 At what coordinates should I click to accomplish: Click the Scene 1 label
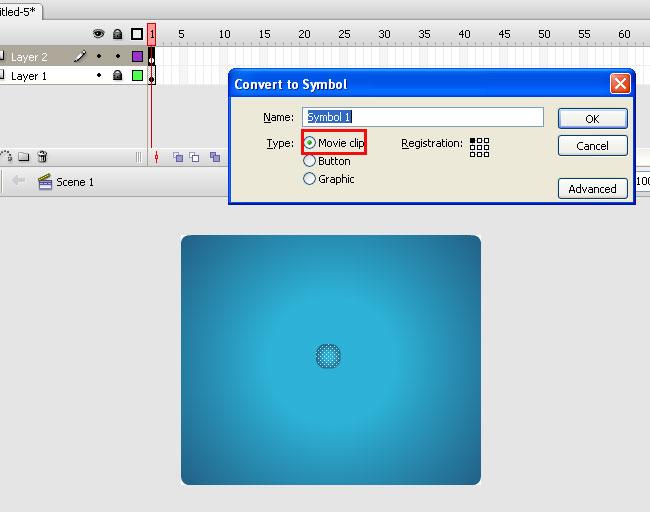click(75, 182)
